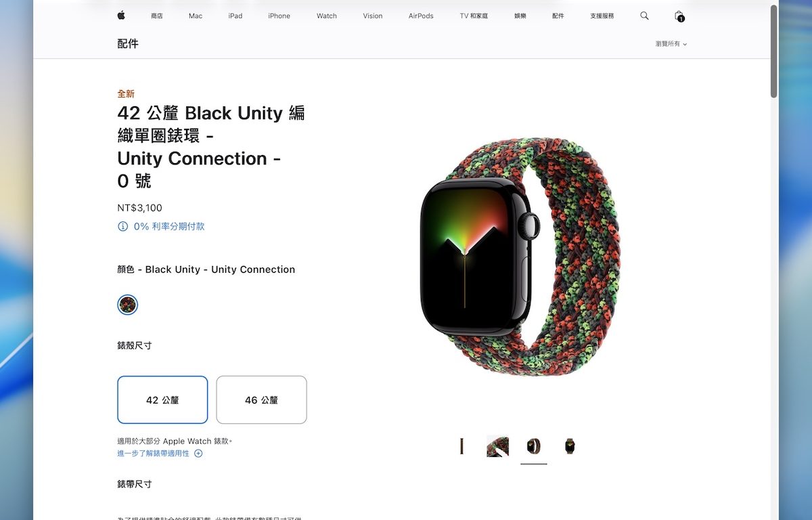
Task: Open the shopping bag icon
Action: click(679, 16)
